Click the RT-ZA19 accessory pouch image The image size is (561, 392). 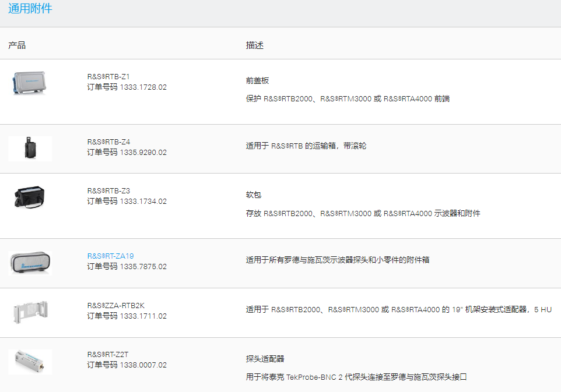tap(30, 263)
